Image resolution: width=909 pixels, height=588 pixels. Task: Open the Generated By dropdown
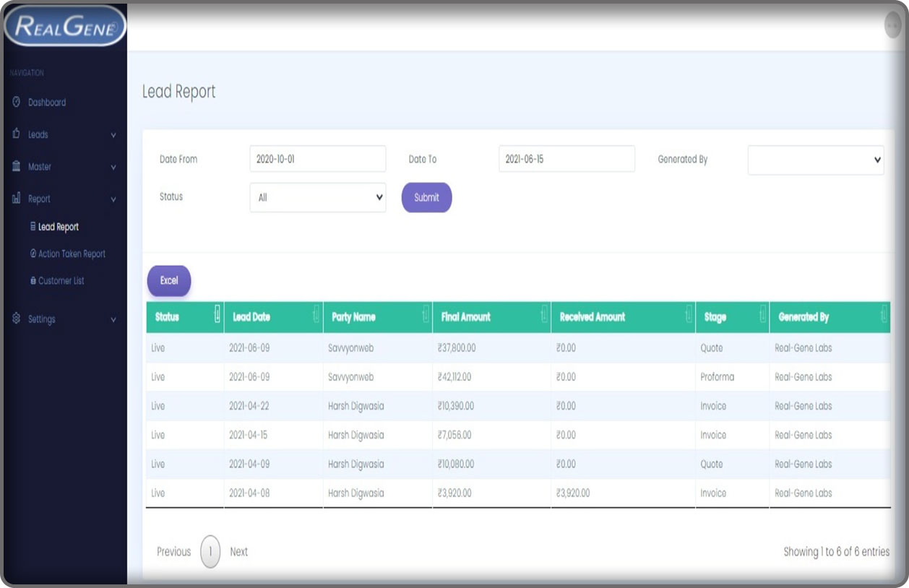coord(815,160)
